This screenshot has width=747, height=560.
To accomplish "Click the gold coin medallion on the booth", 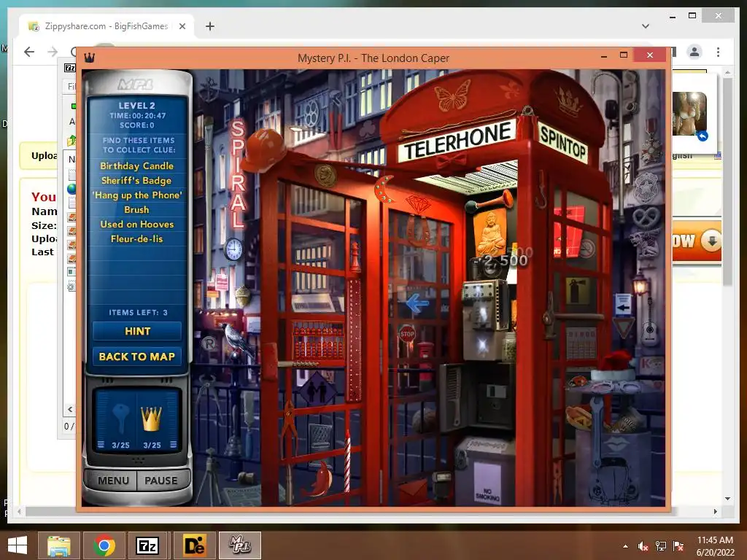I will click(x=325, y=176).
